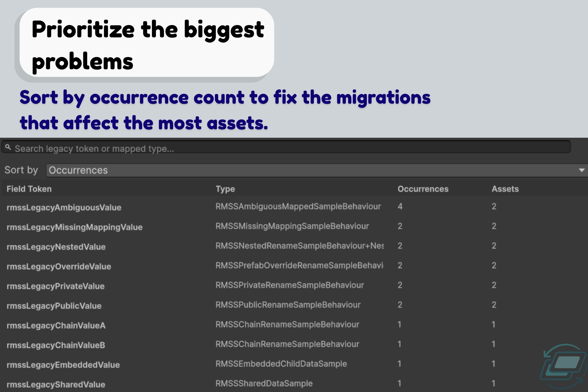The width and height of the screenshot is (588, 392).
Task: Click the Type column header
Action: [x=225, y=189]
